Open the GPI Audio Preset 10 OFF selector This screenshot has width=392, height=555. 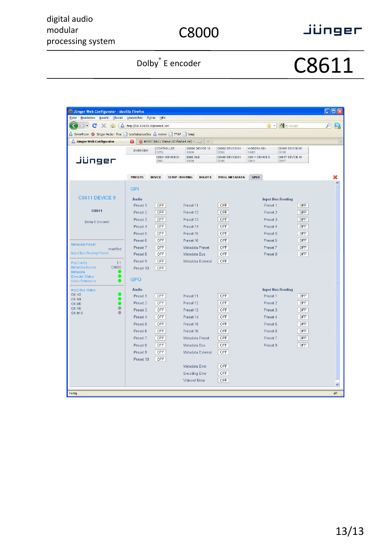click(x=160, y=268)
